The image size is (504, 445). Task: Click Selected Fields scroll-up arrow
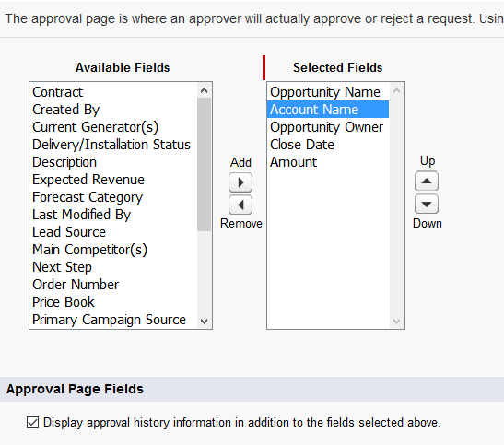[396, 90]
